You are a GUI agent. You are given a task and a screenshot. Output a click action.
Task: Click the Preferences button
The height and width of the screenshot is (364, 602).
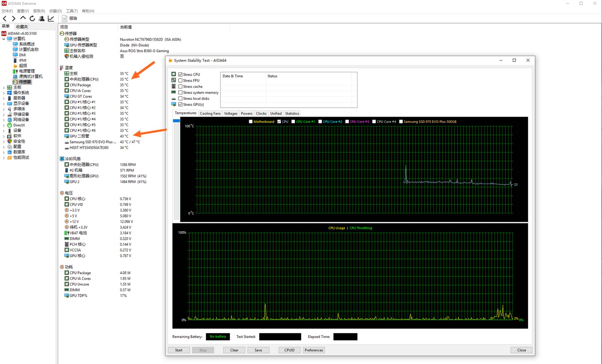[314, 350]
